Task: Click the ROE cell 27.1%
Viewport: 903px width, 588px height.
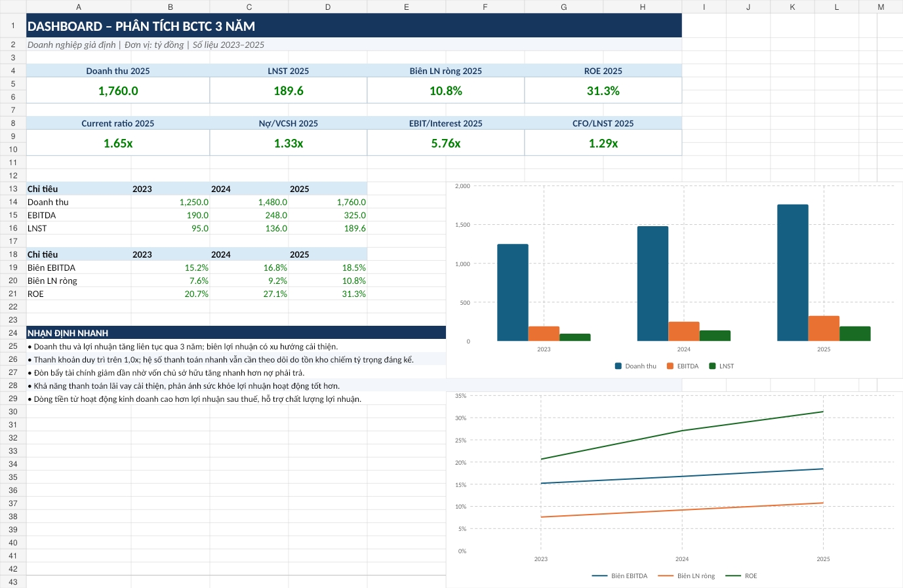Action: (249, 294)
